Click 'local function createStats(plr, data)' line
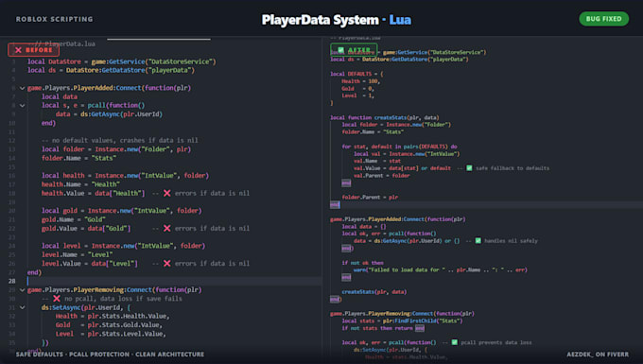Viewport: 643px width, 364px height. pyautogui.click(x=385, y=117)
